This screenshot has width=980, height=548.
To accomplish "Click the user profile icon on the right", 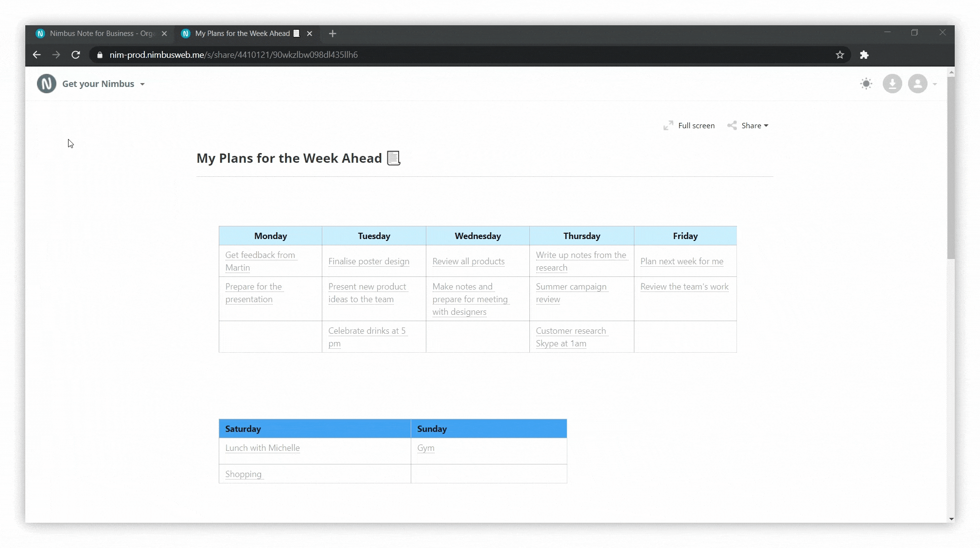I will (x=917, y=84).
